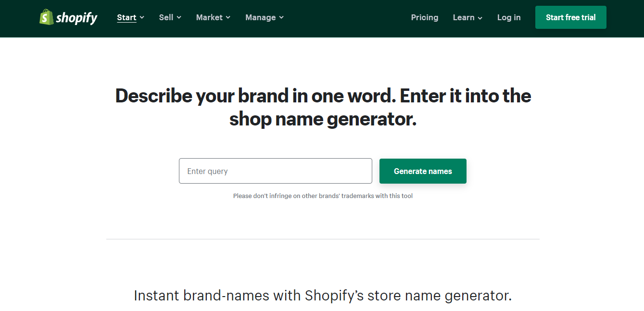The image size is (644, 311).
Task: Expand the chevron arrow beside Sell
Action: click(179, 17)
